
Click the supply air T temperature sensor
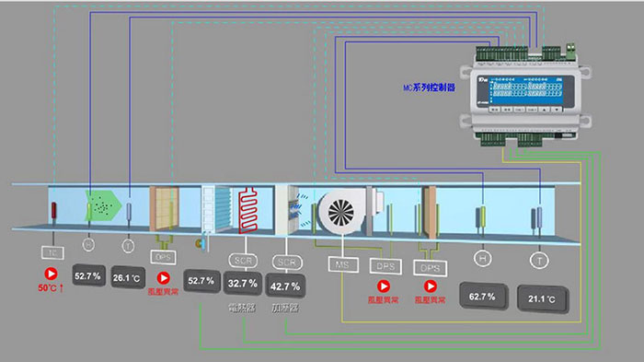[539, 260]
